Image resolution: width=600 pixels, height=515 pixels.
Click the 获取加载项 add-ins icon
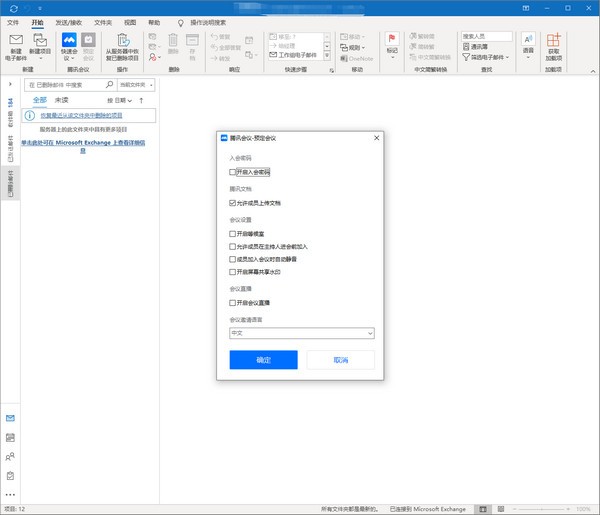click(x=553, y=42)
